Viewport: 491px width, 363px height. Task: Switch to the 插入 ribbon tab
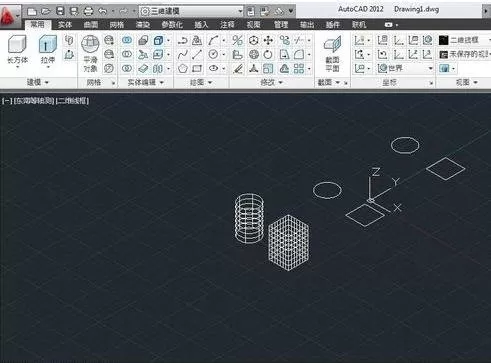tap(201, 25)
